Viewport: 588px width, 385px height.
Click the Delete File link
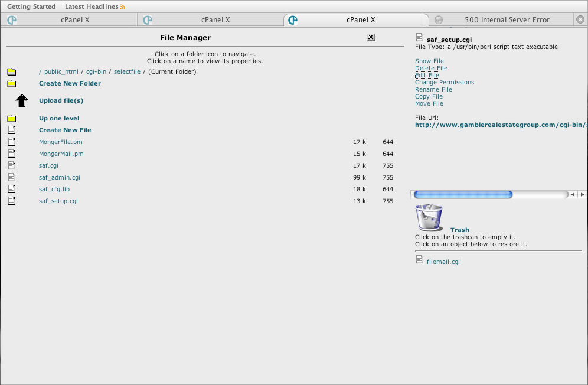pos(431,68)
